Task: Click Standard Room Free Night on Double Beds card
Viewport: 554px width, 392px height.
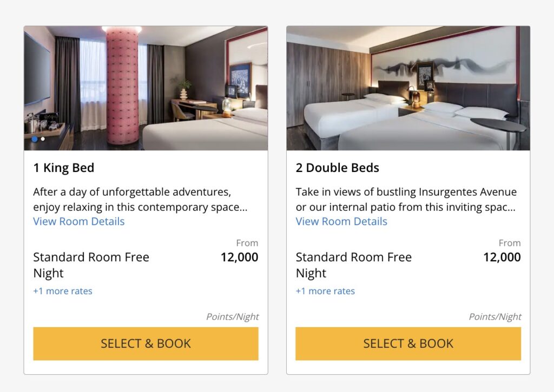Action: click(353, 265)
